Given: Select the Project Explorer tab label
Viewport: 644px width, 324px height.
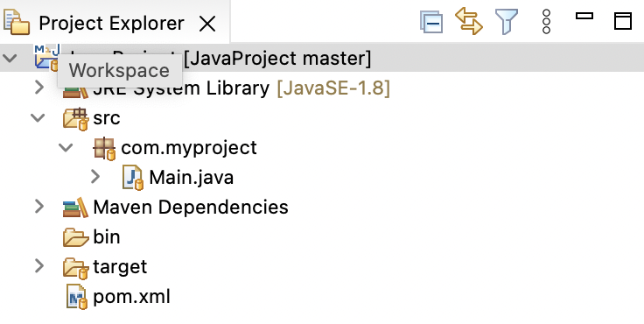Looking at the screenshot, I should 111,24.
